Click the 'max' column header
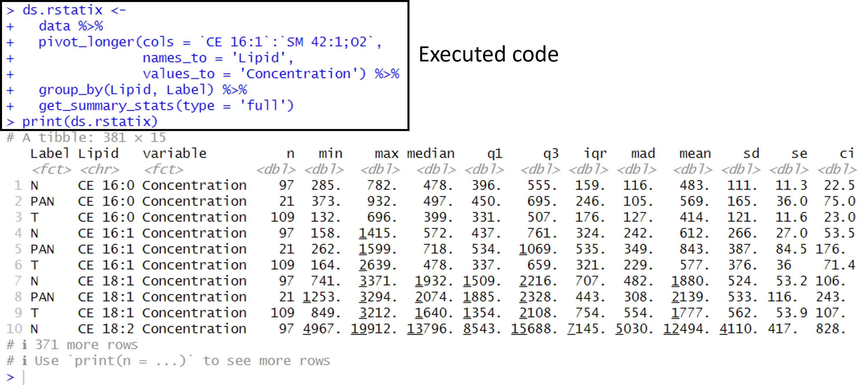The image size is (868, 385). 387,154
